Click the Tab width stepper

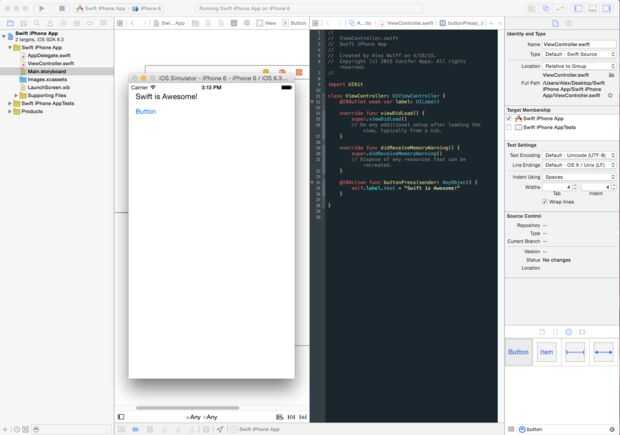point(575,187)
